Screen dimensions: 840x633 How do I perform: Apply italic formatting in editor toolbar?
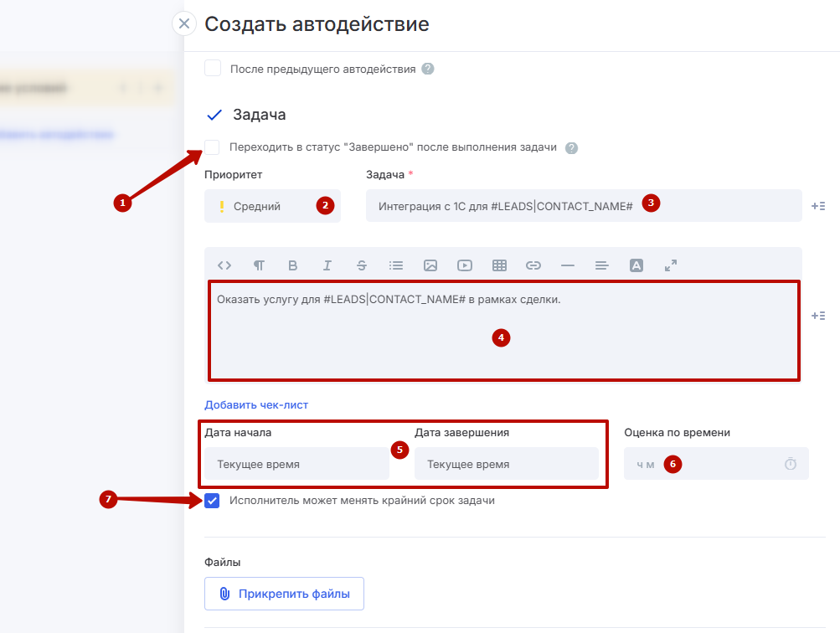tap(327, 265)
